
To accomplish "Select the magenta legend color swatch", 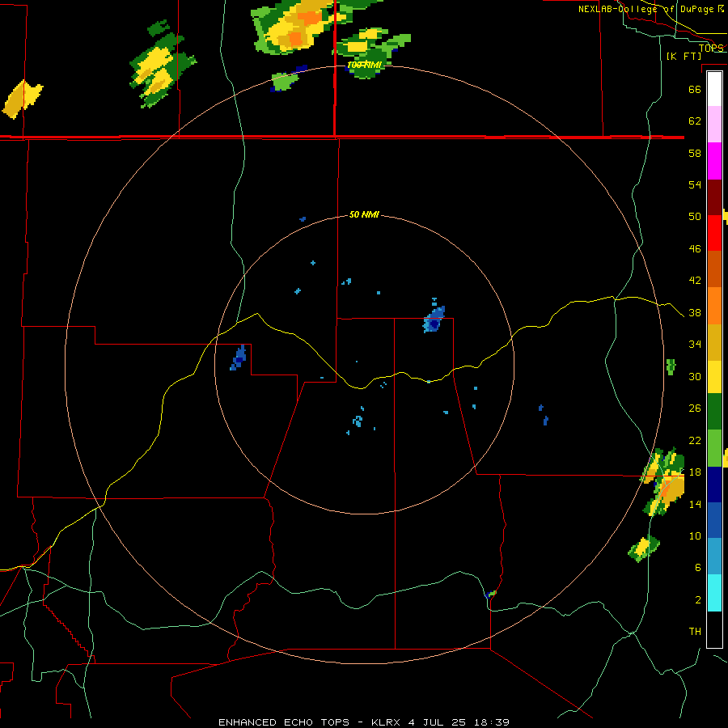I will coord(714,161).
